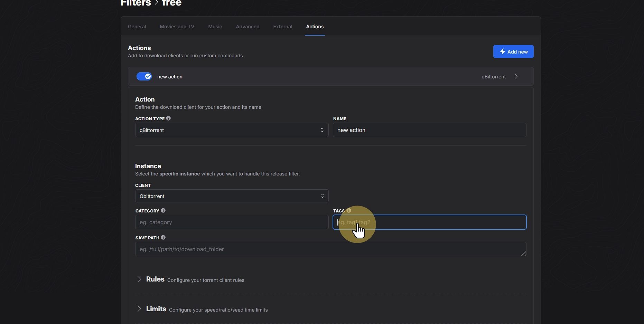Viewport: 644px width, 324px height.
Task: Click the Actions tab
Action: coord(315,27)
